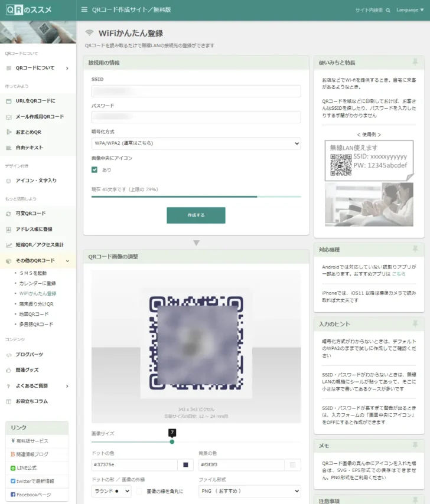
Task: Click the LINE公式 link icon
Action: click(x=13, y=468)
